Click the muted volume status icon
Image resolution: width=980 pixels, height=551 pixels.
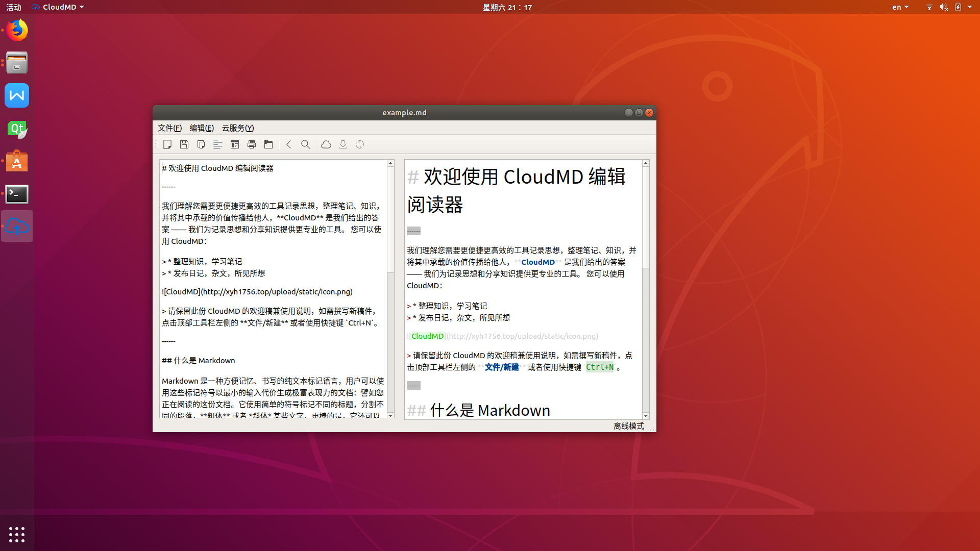944,7
